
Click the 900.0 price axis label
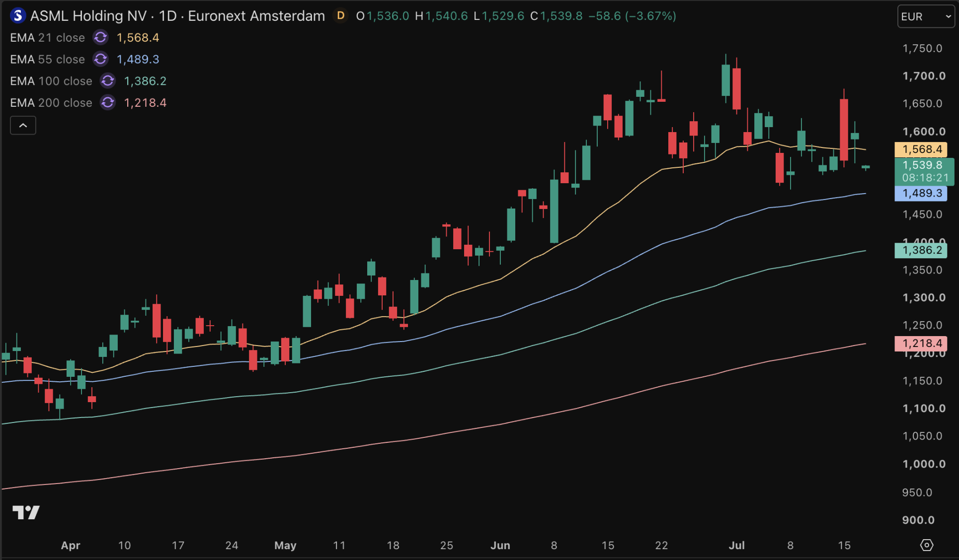tap(918, 520)
